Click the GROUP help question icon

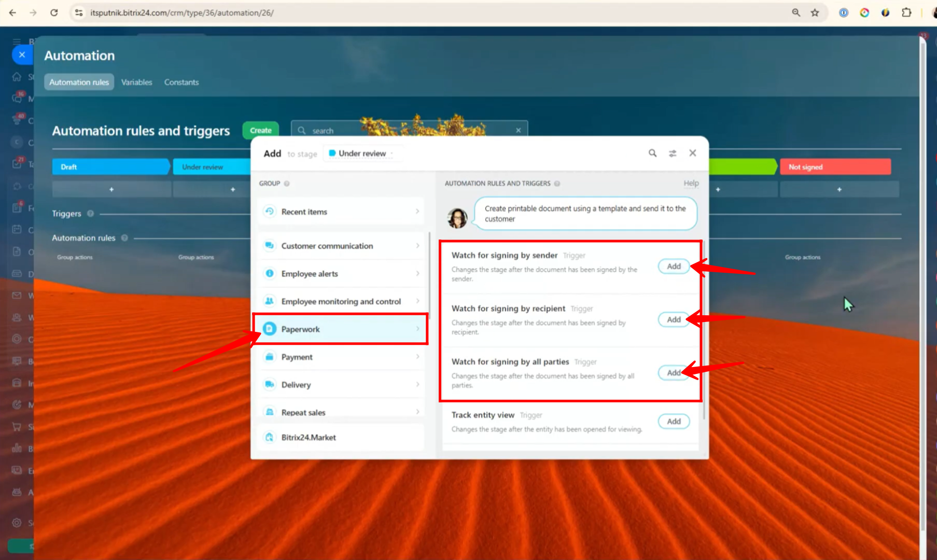[x=287, y=184]
